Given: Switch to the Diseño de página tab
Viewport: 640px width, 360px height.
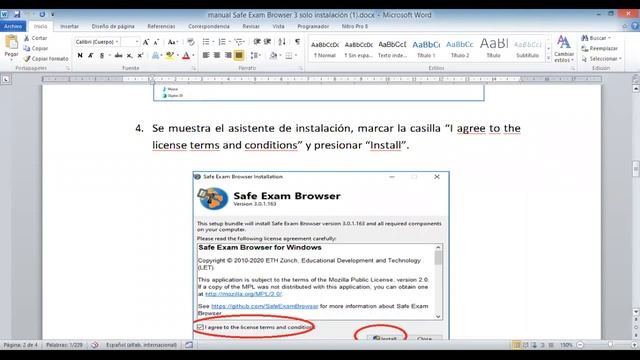Looking at the screenshot, I should coord(113,26).
